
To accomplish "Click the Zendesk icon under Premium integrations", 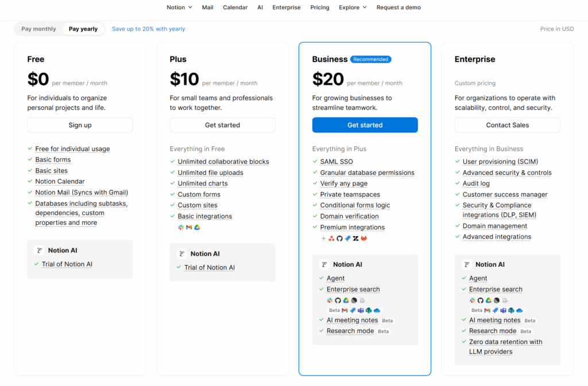I will tap(355, 239).
